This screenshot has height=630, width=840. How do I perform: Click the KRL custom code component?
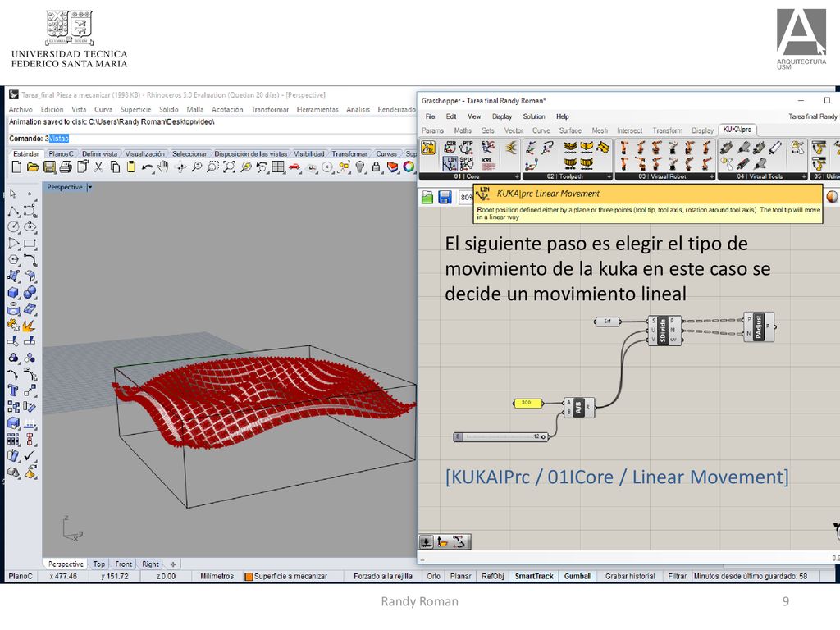pos(487,163)
